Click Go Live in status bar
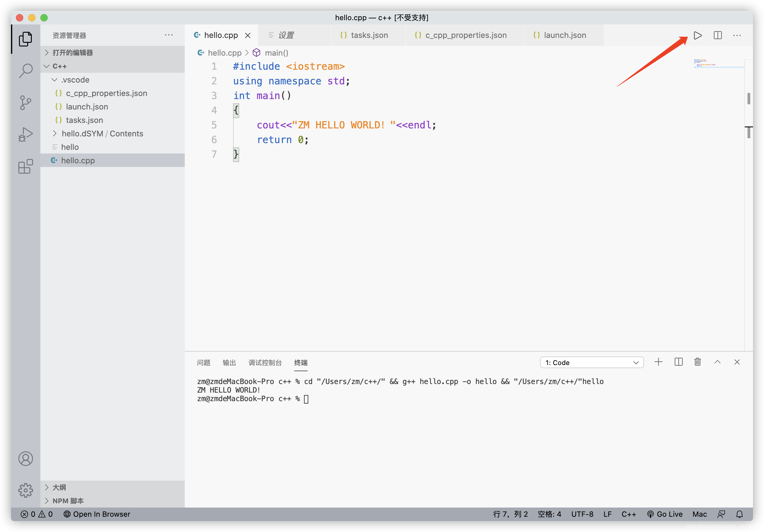This screenshot has height=532, width=764. [665, 514]
